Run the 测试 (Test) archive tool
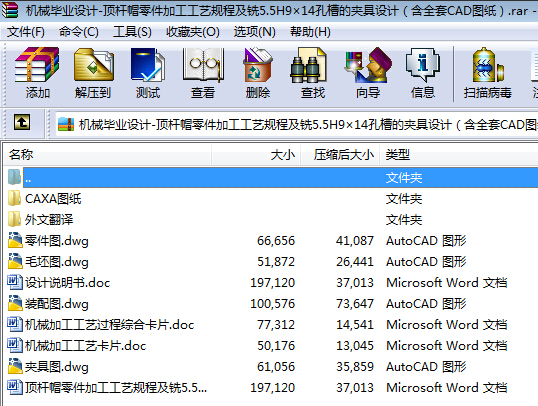 pos(148,65)
